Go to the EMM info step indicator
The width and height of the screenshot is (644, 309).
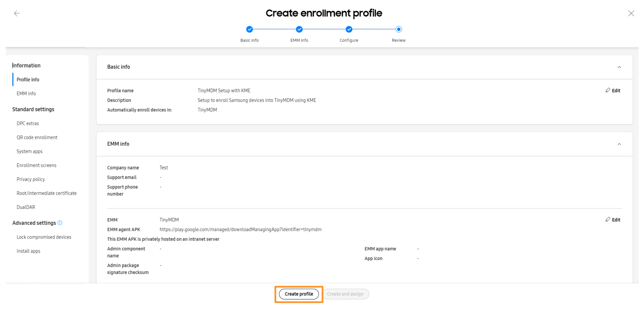(299, 30)
